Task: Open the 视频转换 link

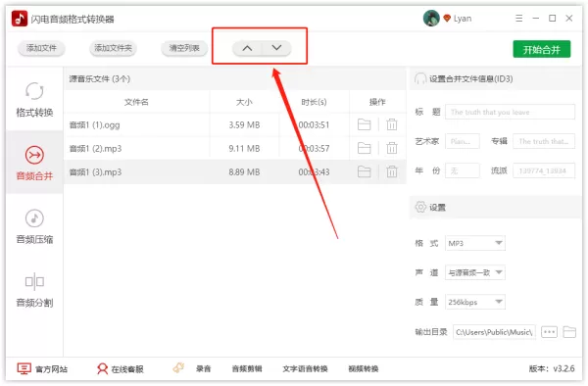Action: coord(363,369)
